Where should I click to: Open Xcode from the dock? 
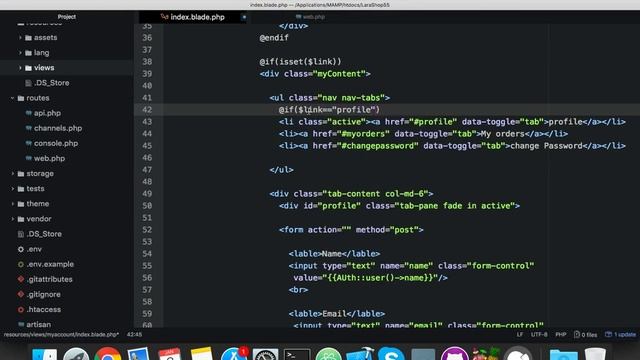(x=360, y=355)
